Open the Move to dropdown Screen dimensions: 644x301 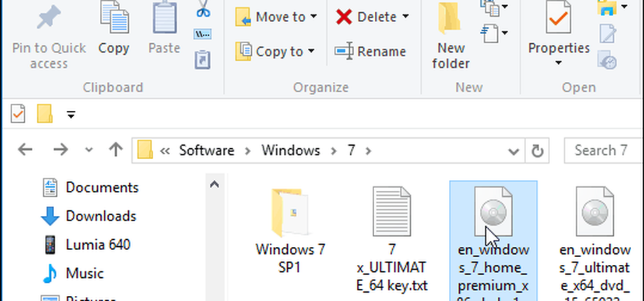point(277,17)
